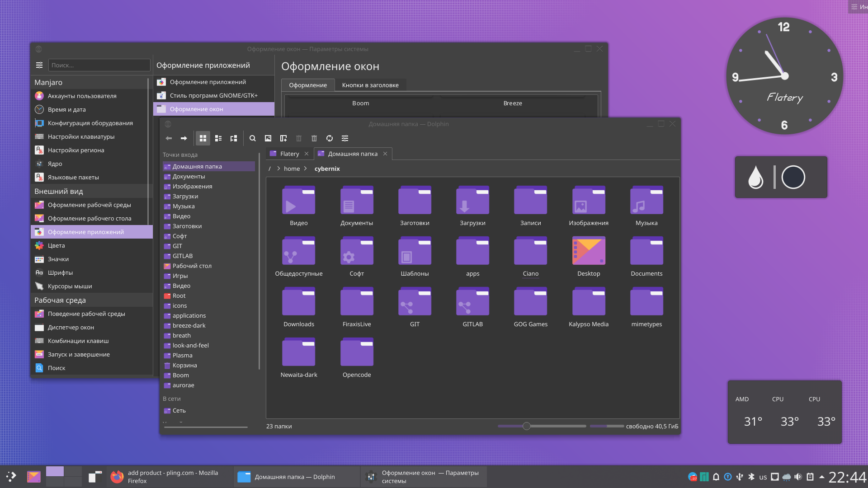This screenshot has height=488, width=868.
Task: Click the circle icon in desktop widget
Action: [x=793, y=177]
